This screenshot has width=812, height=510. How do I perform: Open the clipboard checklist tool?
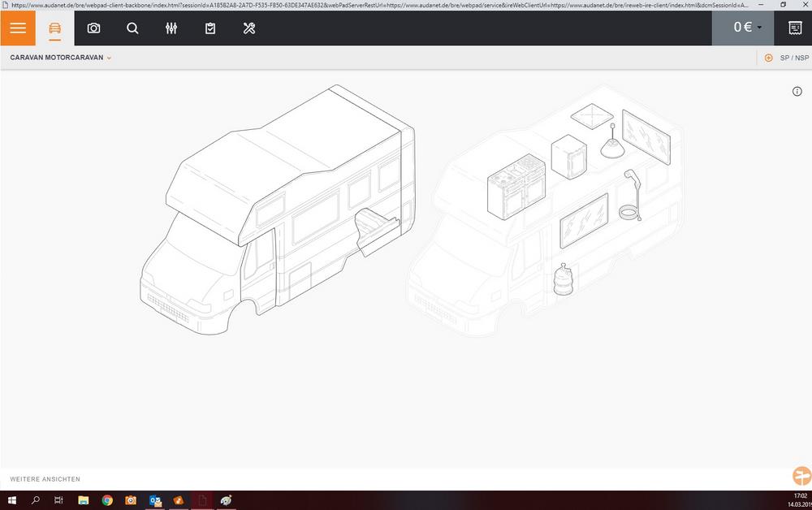click(209, 28)
